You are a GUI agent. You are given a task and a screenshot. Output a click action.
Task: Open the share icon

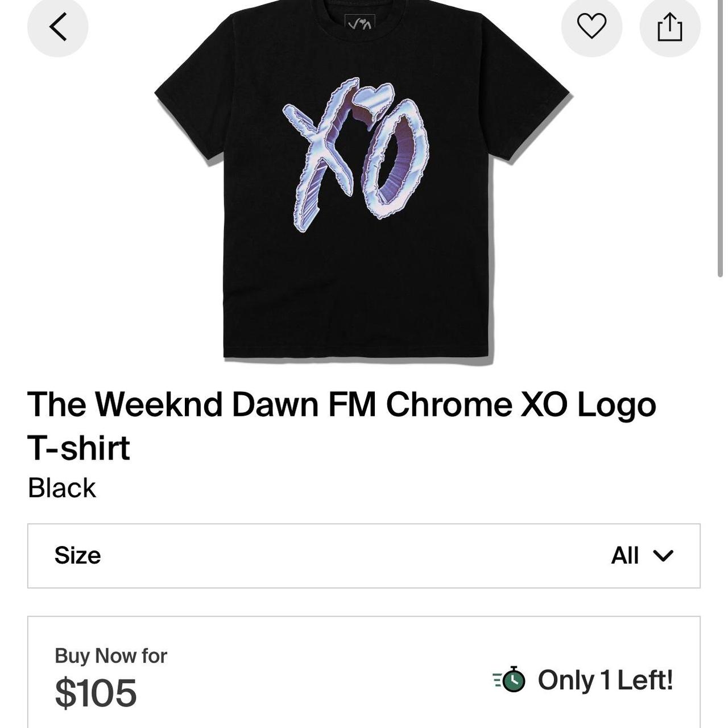pyautogui.click(x=669, y=27)
